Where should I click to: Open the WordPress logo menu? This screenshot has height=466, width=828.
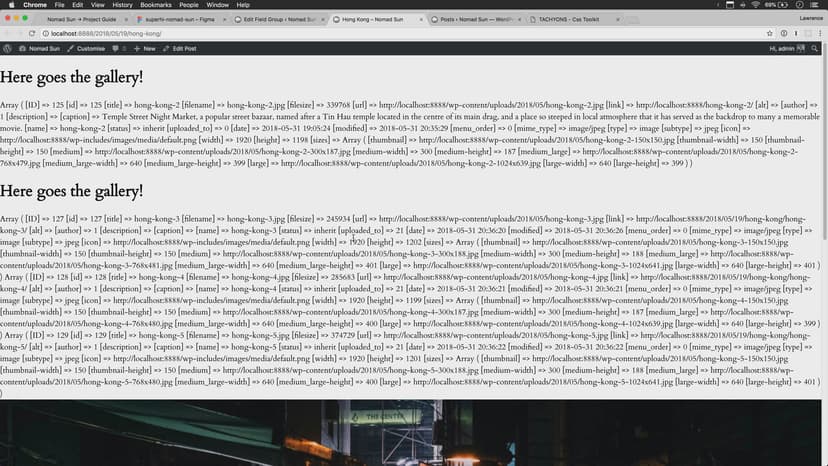[x=9, y=48]
